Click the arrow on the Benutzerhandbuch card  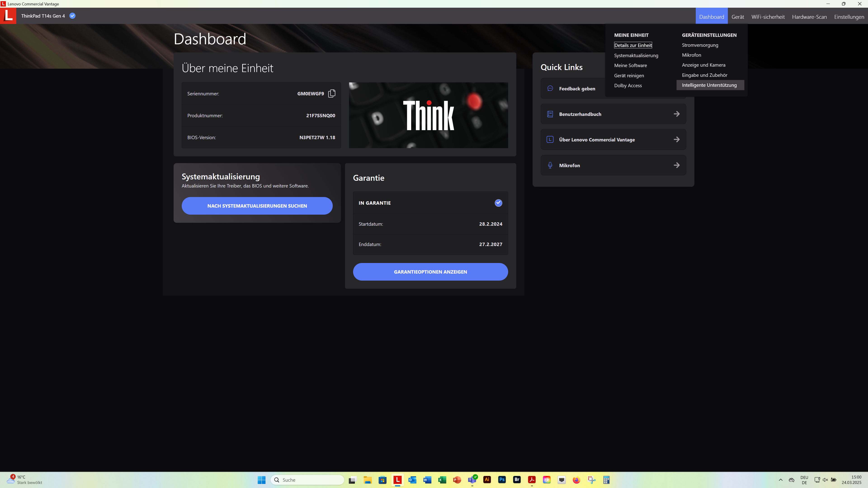[x=676, y=114]
